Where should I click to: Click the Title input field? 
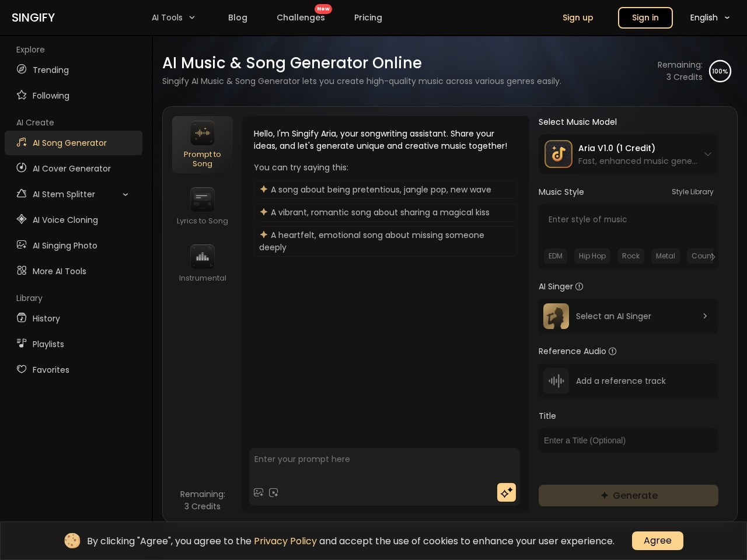[x=629, y=440]
